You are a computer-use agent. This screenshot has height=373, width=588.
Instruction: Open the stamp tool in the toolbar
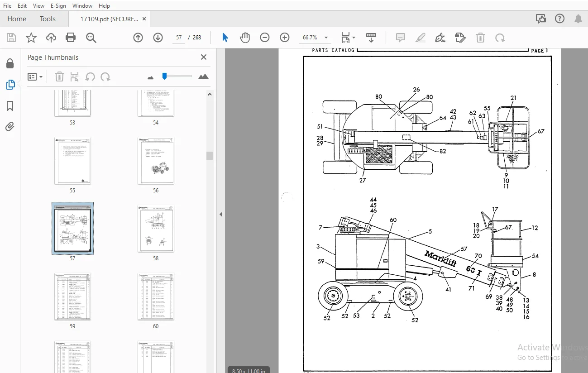(460, 38)
